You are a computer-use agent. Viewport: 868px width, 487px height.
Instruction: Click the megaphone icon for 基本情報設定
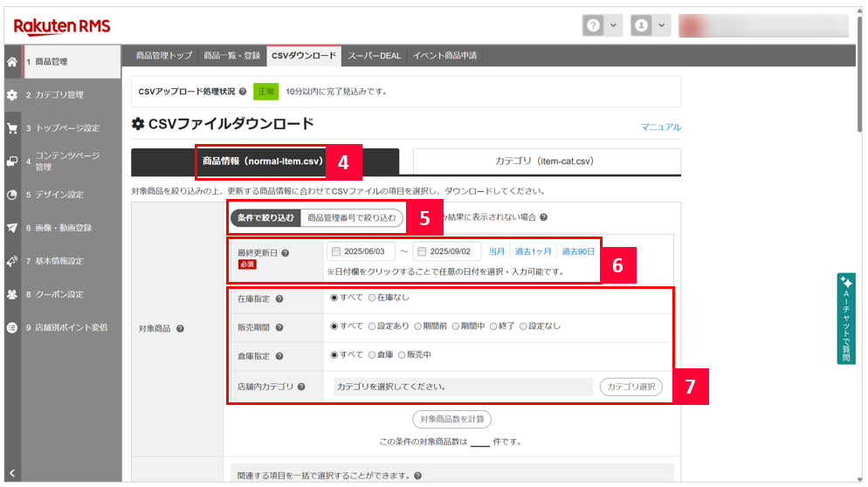click(11, 261)
